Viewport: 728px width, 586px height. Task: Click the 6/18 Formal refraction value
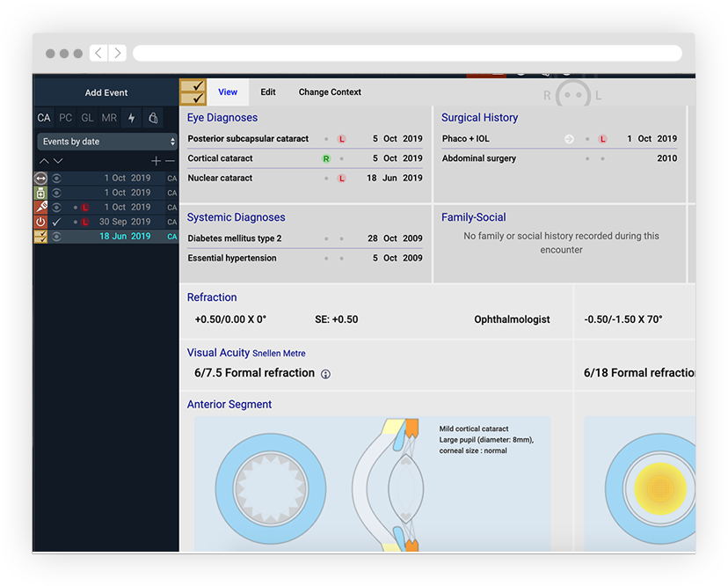click(x=639, y=373)
